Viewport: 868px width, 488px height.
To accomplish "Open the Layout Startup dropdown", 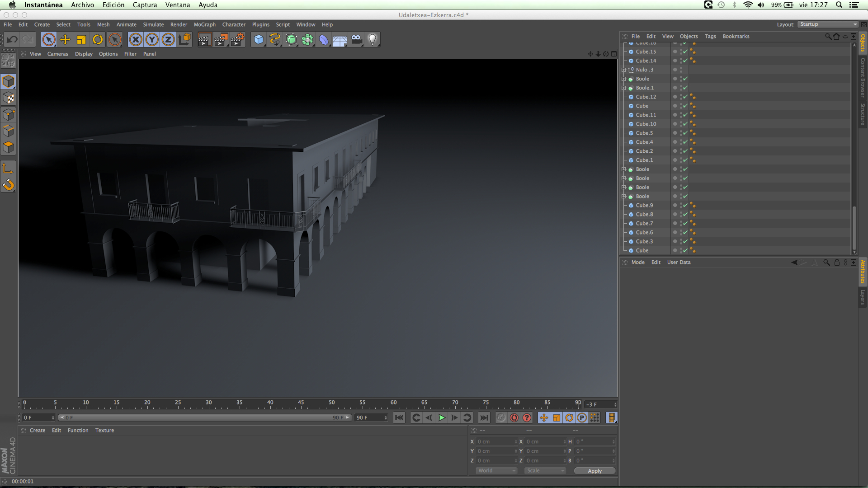I will tap(828, 24).
